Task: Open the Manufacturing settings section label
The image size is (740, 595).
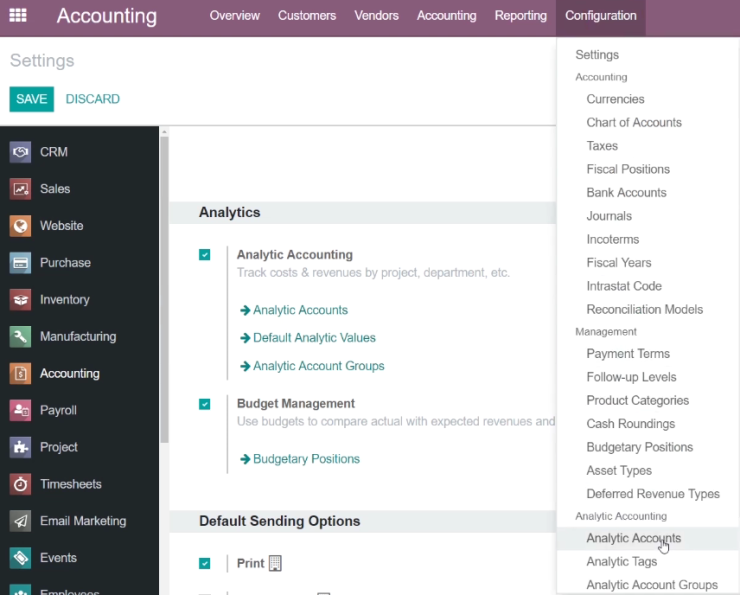Action: click(78, 336)
